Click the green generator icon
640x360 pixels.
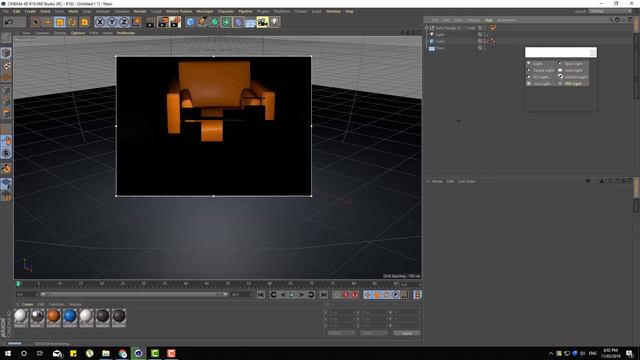[214, 22]
